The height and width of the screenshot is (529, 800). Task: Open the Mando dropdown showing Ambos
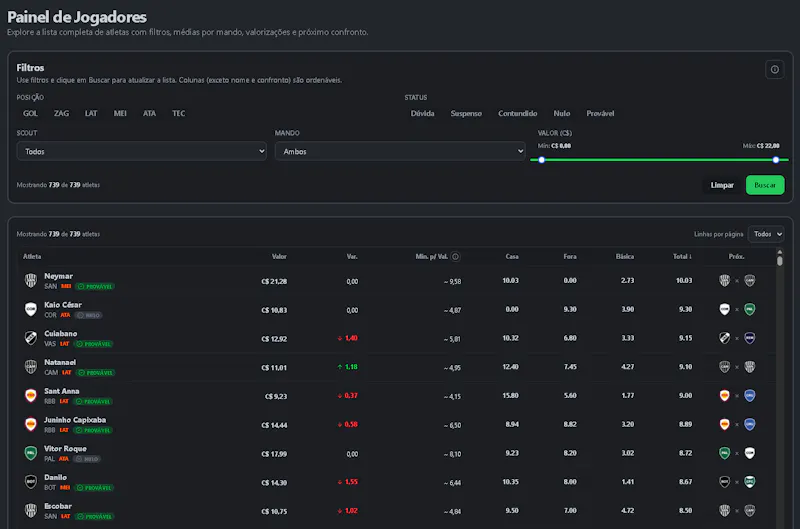coord(400,151)
